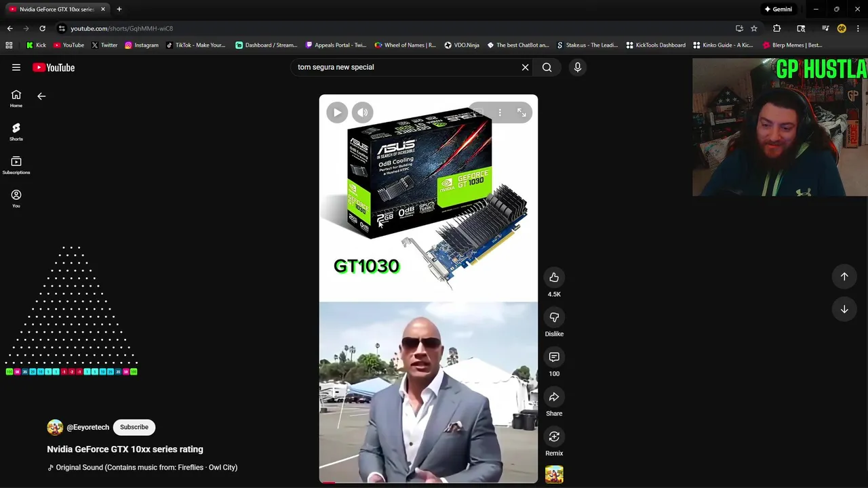The image size is (868, 488).
Task: Click the Eeyoretech channel avatar
Action: 55,427
